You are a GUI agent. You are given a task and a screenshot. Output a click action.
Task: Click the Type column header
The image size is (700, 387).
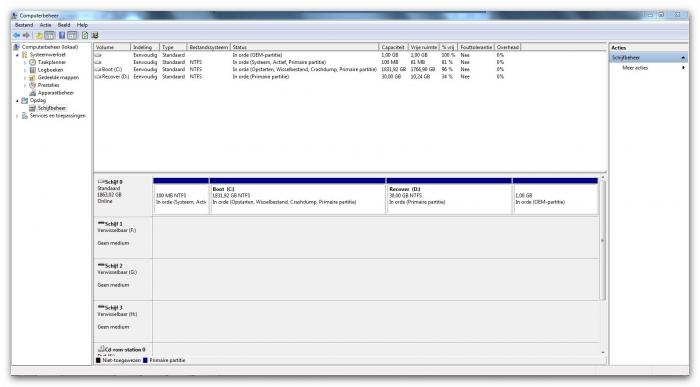click(173, 47)
